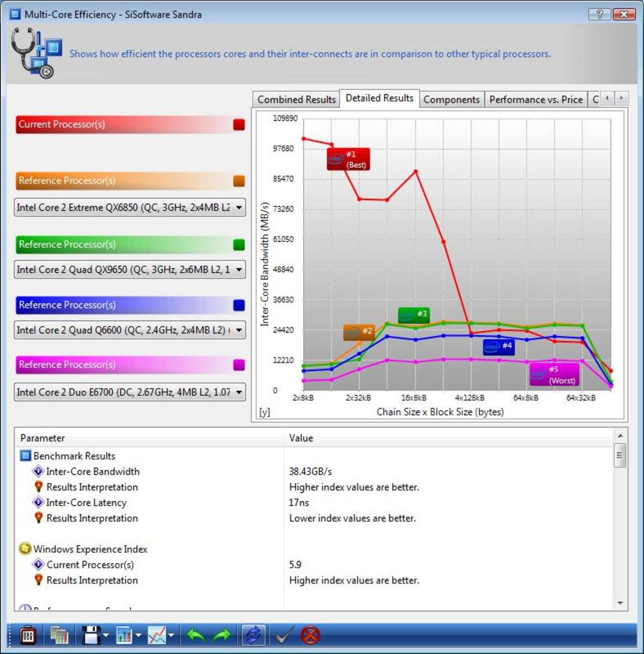Open the Core 2 Duo E6700 dropdown

130,392
